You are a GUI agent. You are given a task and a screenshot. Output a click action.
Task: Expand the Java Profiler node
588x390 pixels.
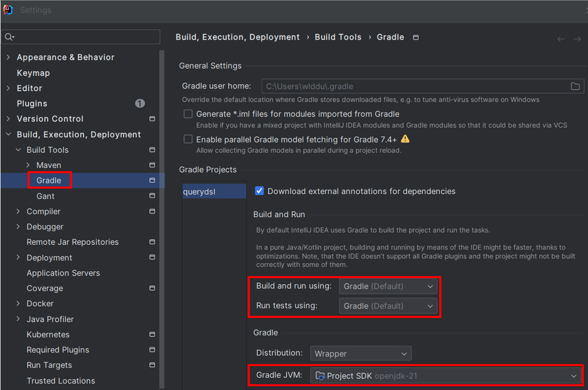(18, 319)
